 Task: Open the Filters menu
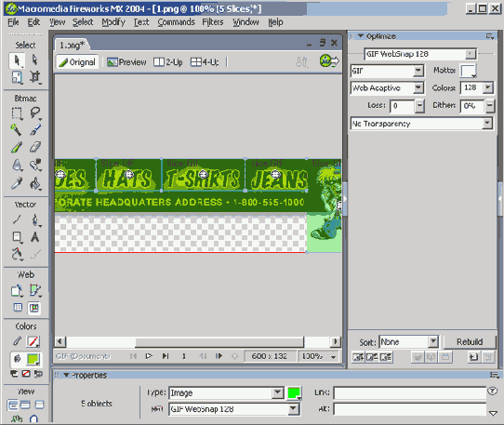point(212,22)
